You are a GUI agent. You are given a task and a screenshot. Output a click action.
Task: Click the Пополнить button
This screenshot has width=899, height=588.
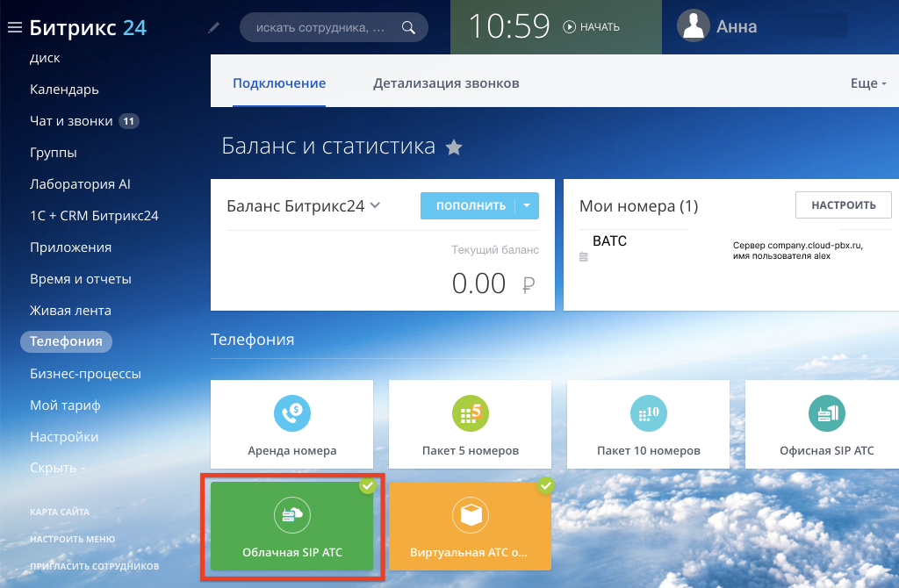point(471,205)
